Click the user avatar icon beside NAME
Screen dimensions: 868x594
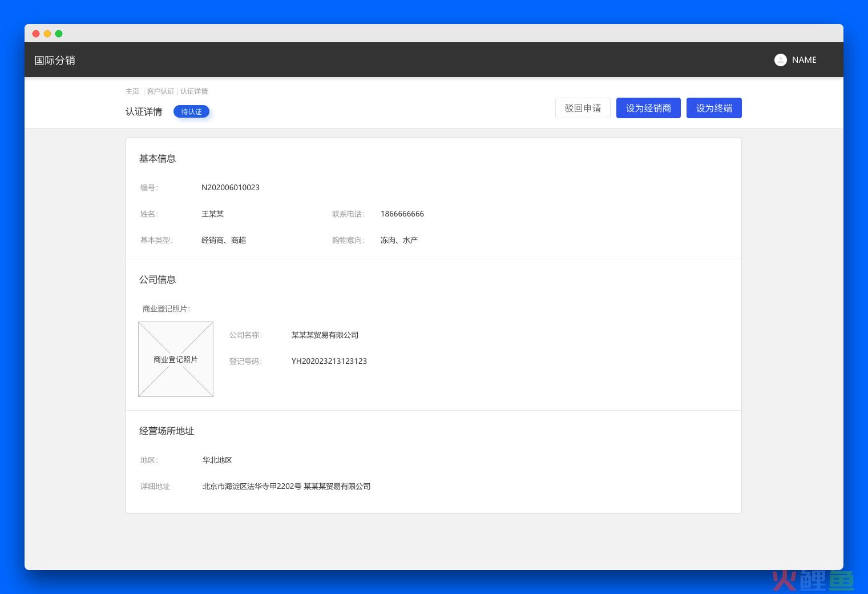(781, 60)
